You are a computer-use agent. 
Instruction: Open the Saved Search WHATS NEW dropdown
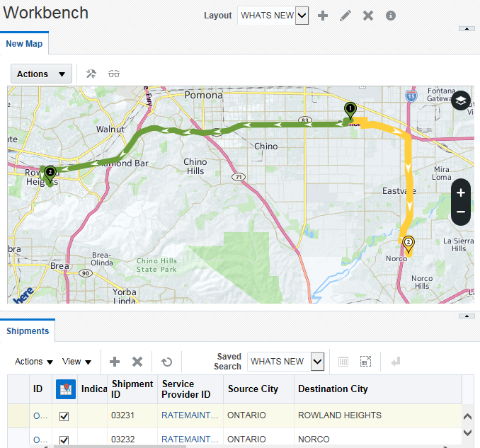tap(317, 362)
